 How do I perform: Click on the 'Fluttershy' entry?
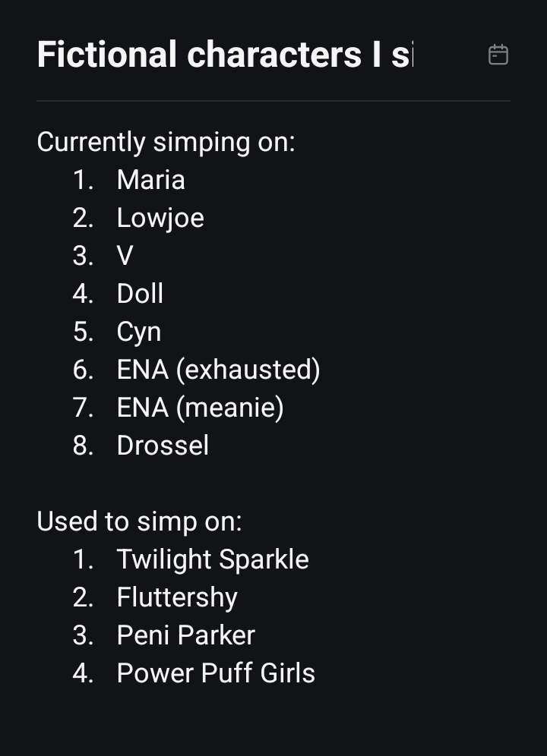(x=177, y=598)
